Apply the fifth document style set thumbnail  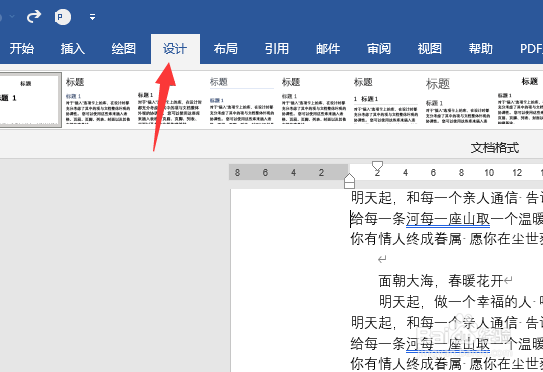click(x=314, y=100)
